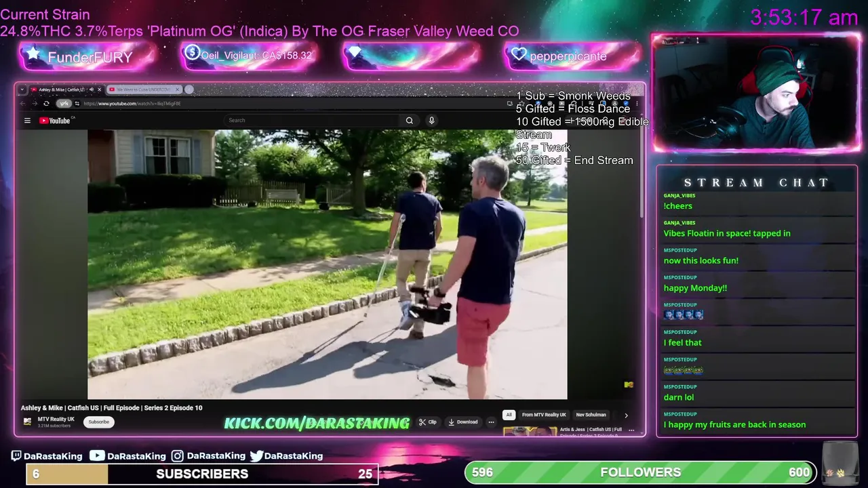Activate voice search microphone icon
Viewport: 868px width, 488px height.
pos(431,121)
